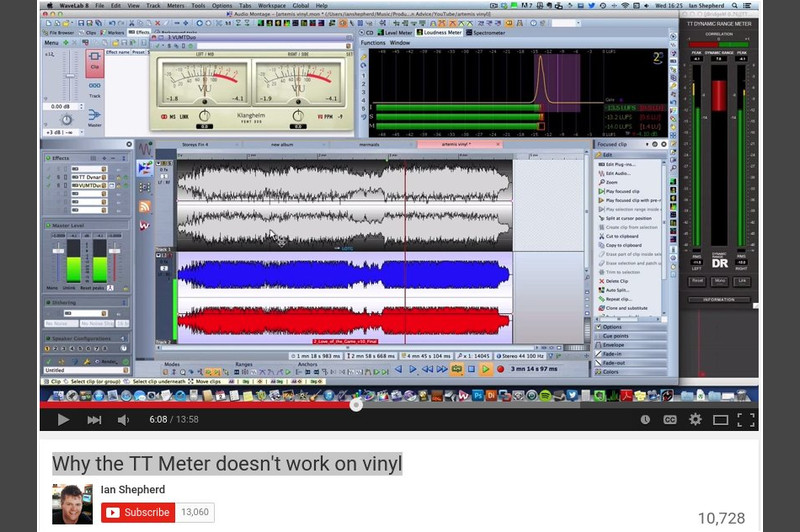
Task: Adjust the clip gain fader
Action: 70,76
